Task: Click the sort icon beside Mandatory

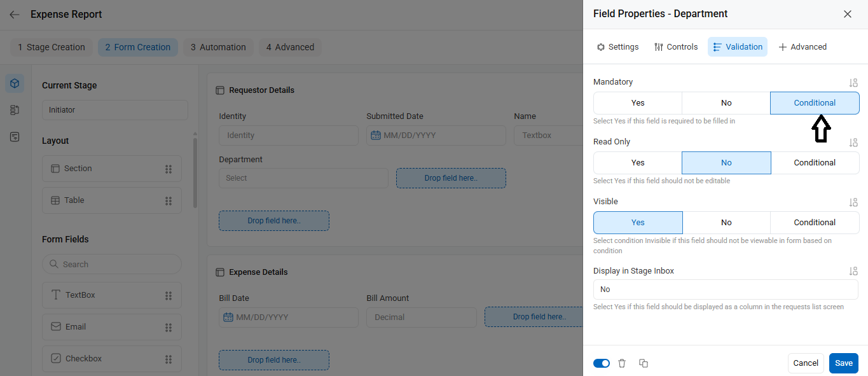Action: [853, 83]
